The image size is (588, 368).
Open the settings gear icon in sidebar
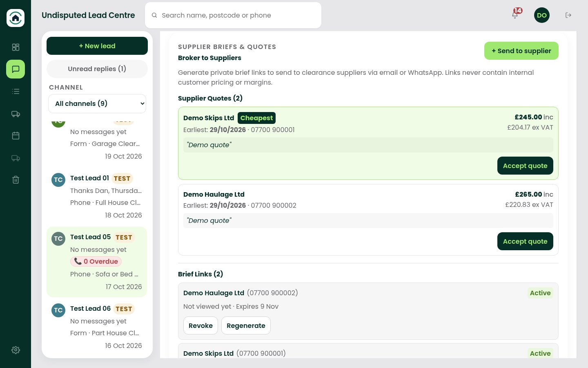(x=16, y=350)
